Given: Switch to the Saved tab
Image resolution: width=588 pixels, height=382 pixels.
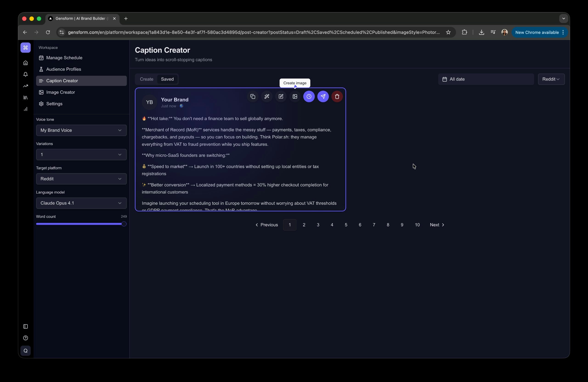Looking at the screenshot, I should 167,79.
